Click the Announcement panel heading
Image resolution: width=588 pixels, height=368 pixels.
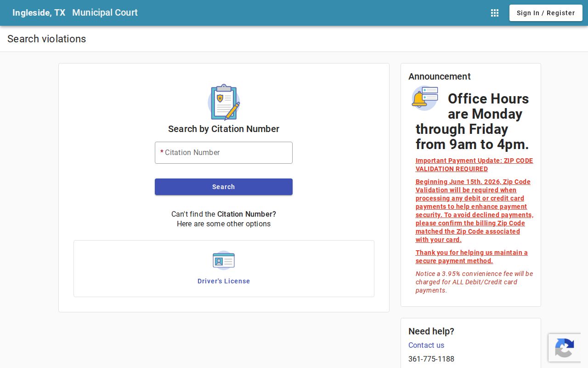click(x=440, y=76)
